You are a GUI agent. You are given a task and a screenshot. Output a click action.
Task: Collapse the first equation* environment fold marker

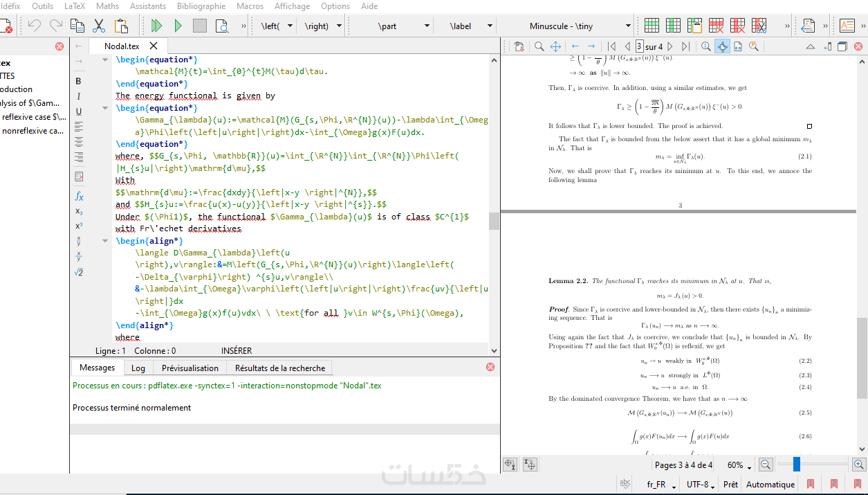coord(106,60)
